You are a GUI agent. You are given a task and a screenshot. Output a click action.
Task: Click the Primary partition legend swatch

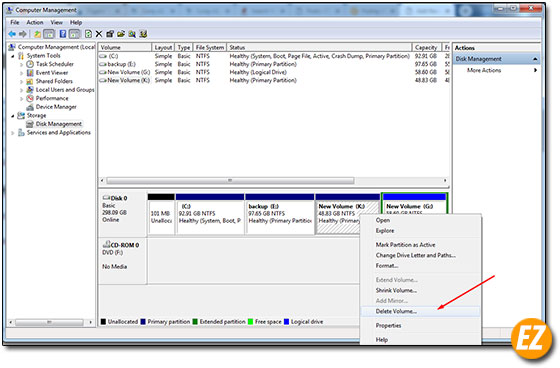tap(143, 322)
